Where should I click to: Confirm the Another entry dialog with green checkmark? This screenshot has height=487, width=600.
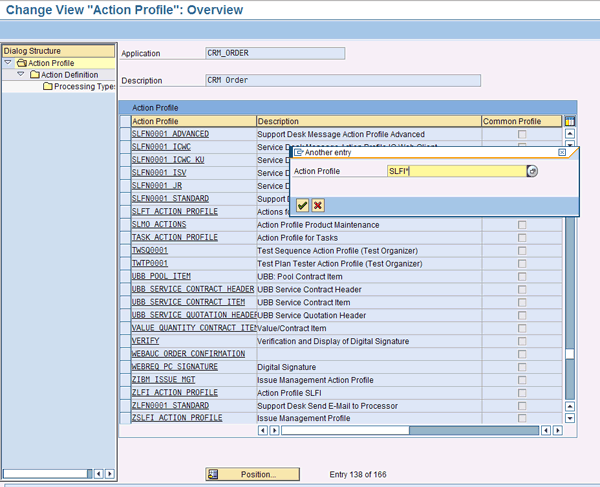[x=302, y=205]
